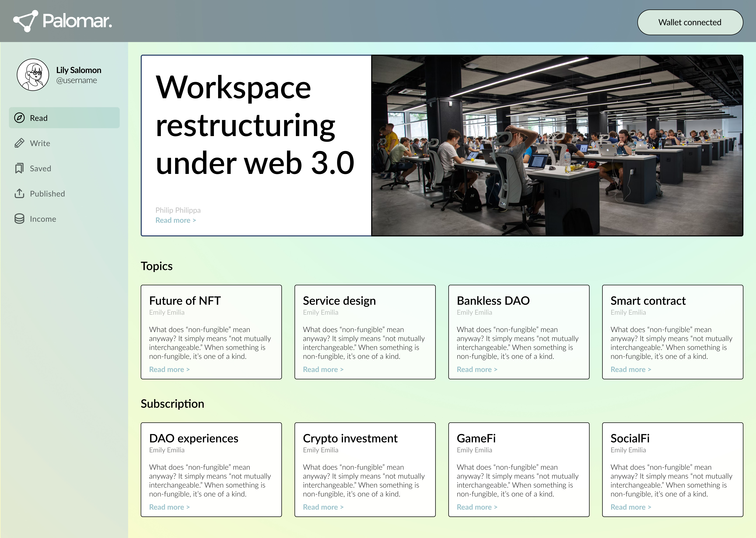Click Emily Emilia under Future of NFT

pyautogui.click(x=167, y=312)
